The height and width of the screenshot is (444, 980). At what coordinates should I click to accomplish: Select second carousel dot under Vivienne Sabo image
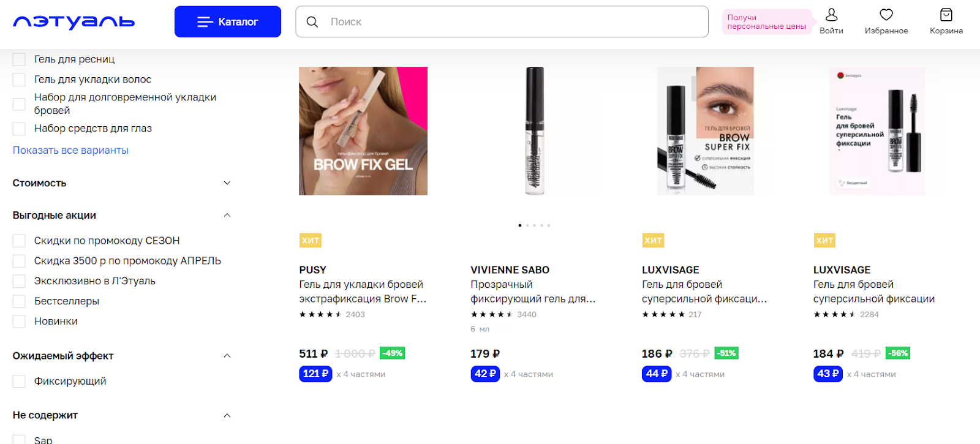(527, 225)
